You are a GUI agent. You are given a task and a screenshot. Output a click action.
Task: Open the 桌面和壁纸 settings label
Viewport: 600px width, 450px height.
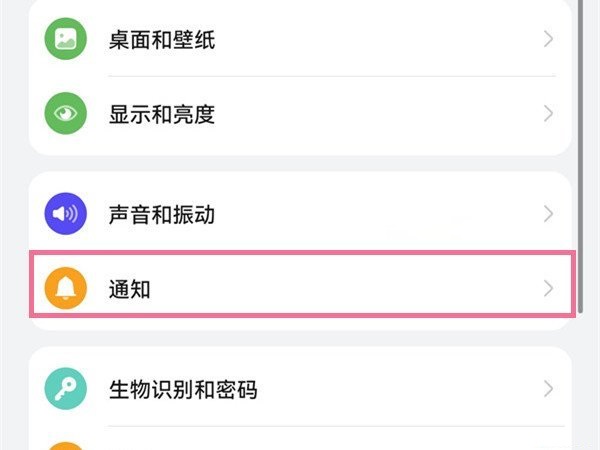tap(161, 40)
